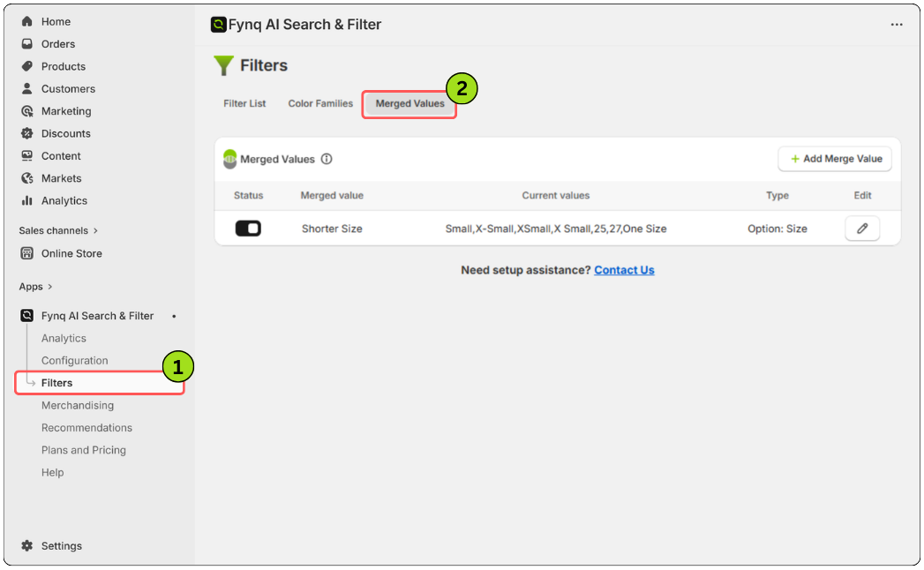Click the Orders inbox icon

tap(27, 44)
